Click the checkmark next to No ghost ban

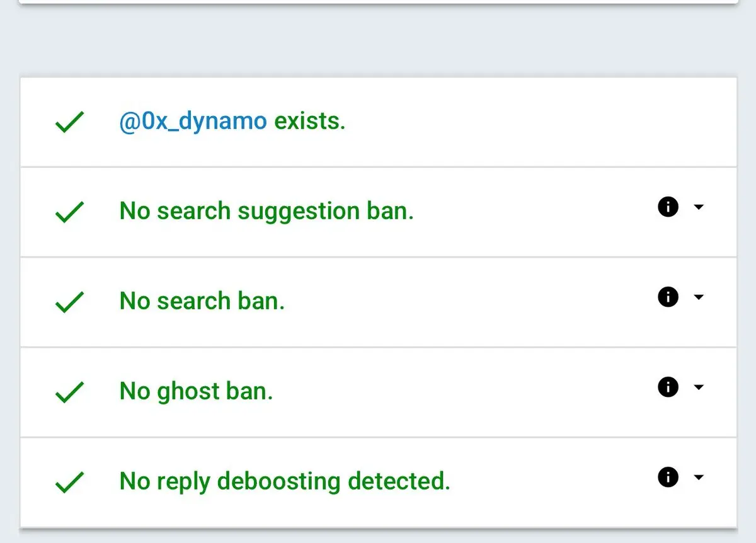[69, 392]
